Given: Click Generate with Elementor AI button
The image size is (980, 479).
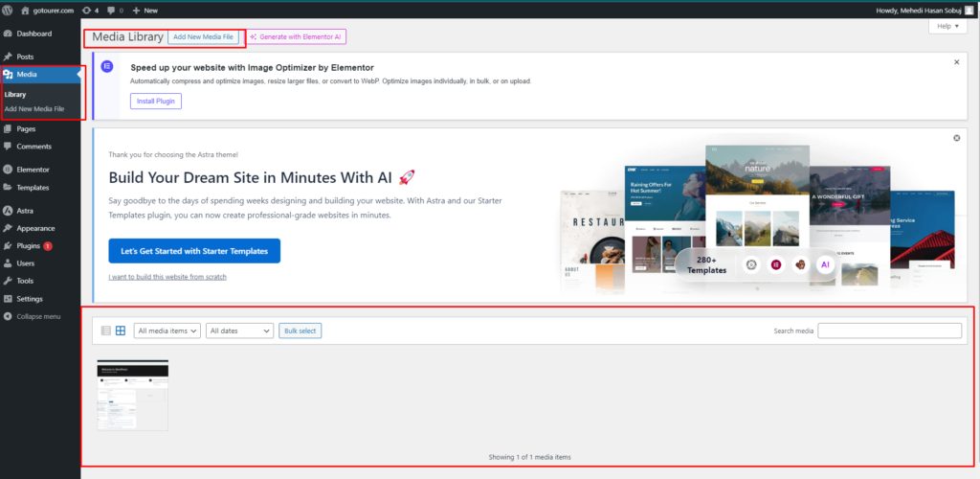Looking at the screenshot, I should (x=297, y=37).
